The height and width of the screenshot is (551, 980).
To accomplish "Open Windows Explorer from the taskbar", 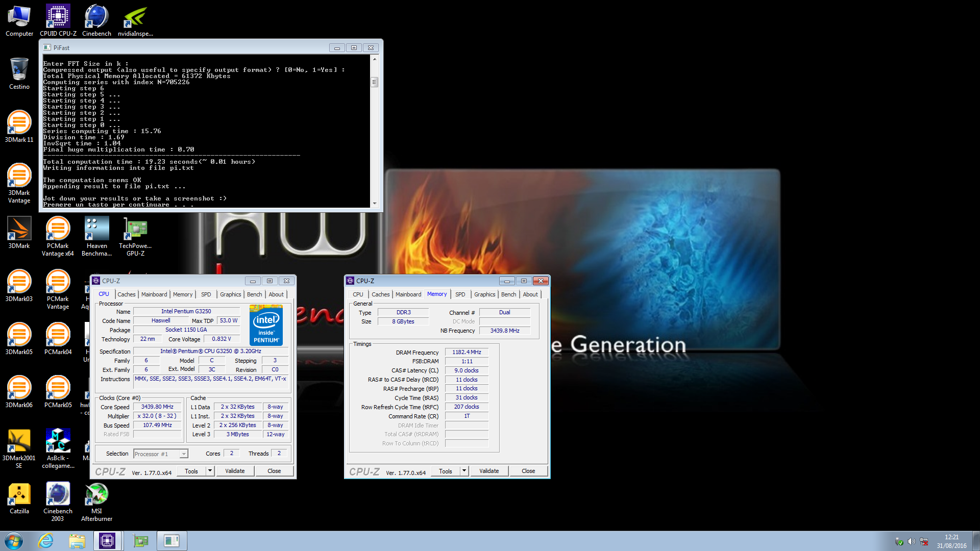I will [77, 541].
